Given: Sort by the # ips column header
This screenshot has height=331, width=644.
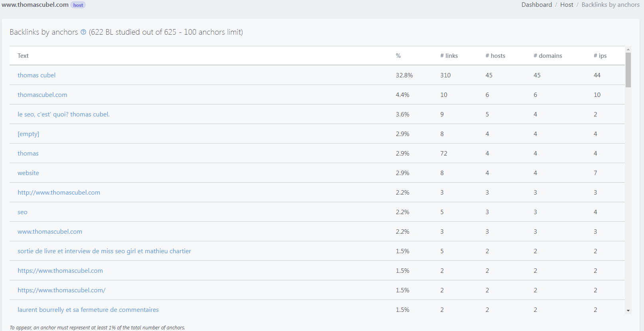Looking at the screenshot, I should [x=600, y=56].
